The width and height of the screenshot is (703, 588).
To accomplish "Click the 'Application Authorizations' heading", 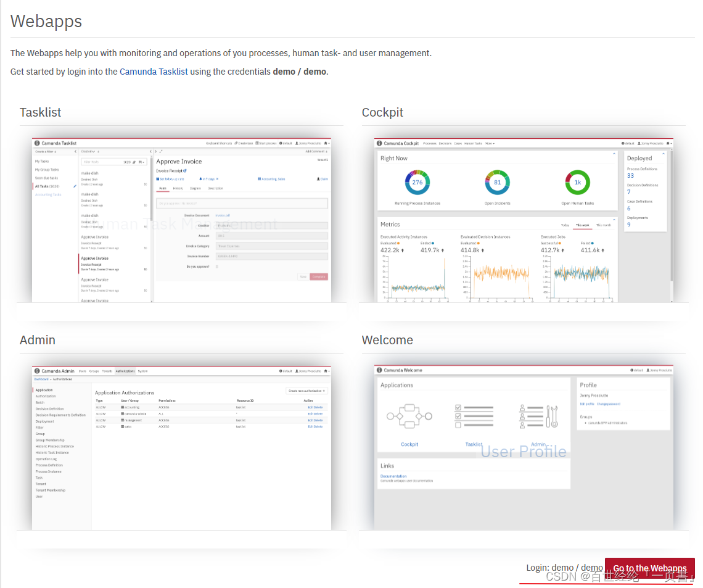I will (125, 392).
